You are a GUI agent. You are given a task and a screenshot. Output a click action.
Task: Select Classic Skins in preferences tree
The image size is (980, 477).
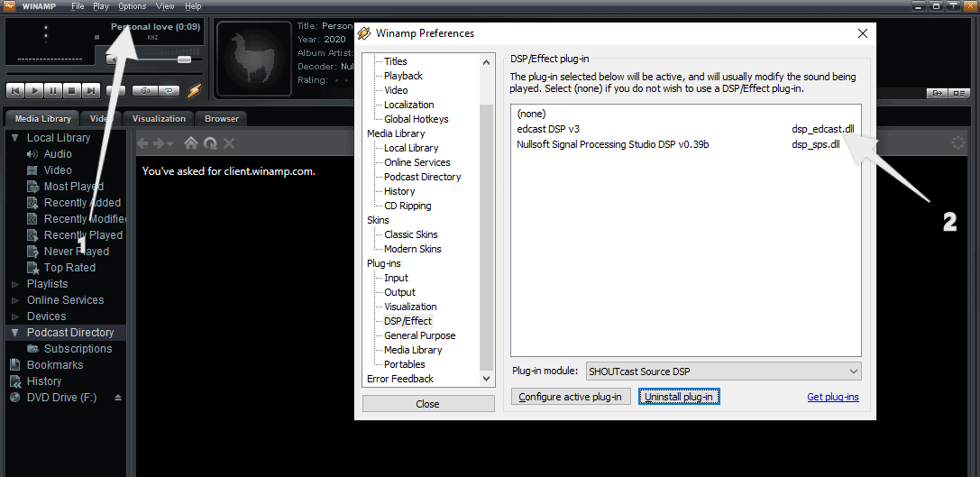pyautogui.click(x=410, y=234)
